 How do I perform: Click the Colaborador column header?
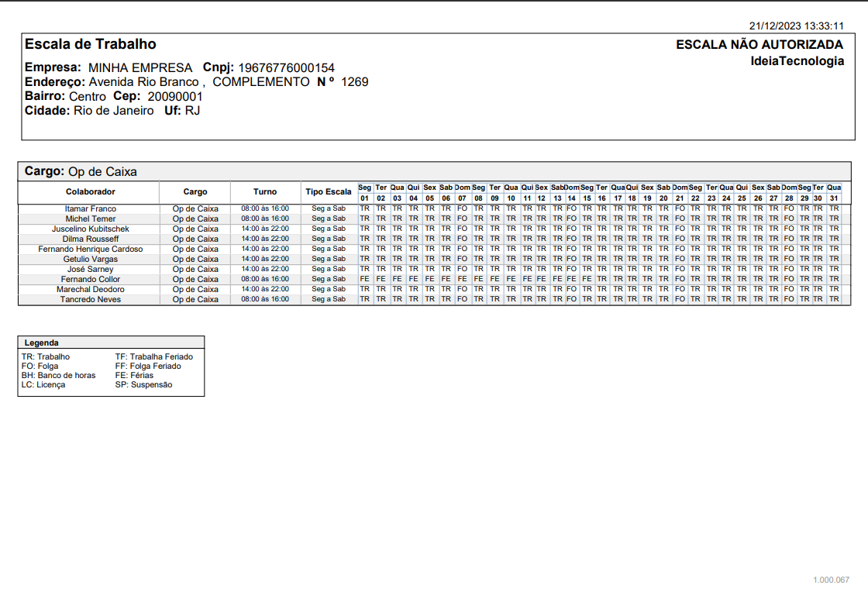tap(90, 191)
